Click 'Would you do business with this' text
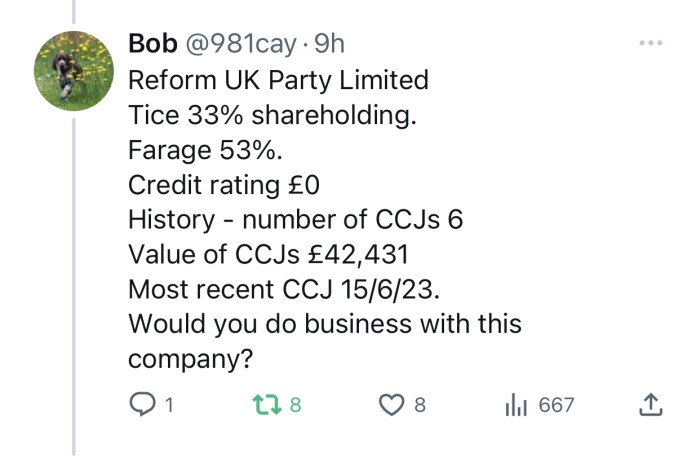 tap(325, 324)
